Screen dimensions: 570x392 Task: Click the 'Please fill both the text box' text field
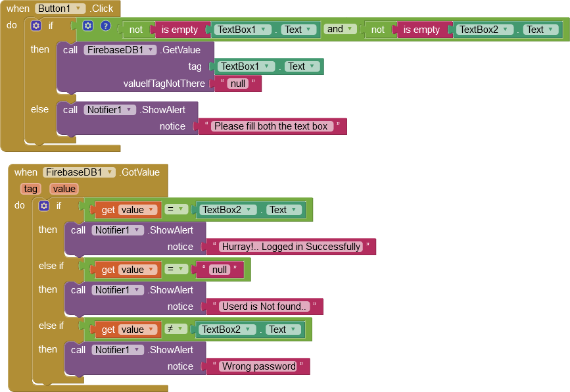(x=271, y=126)
